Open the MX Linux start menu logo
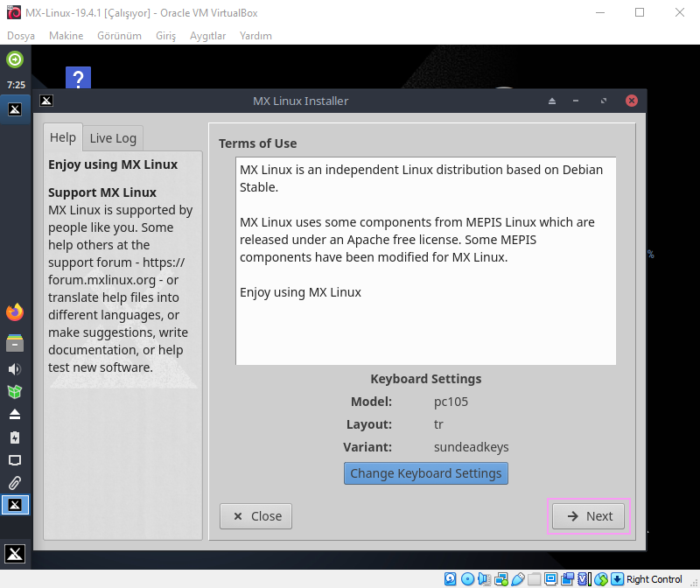 (x=15, y=554)
